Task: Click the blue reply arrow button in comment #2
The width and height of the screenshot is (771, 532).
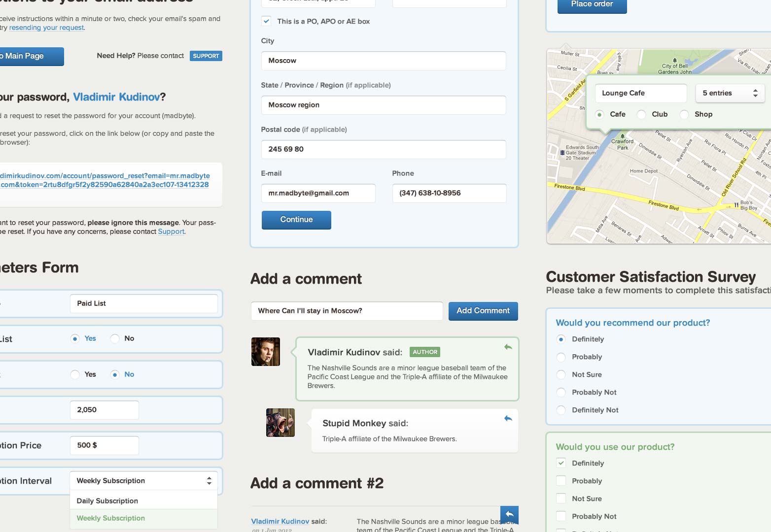Action: pos(509,515)
